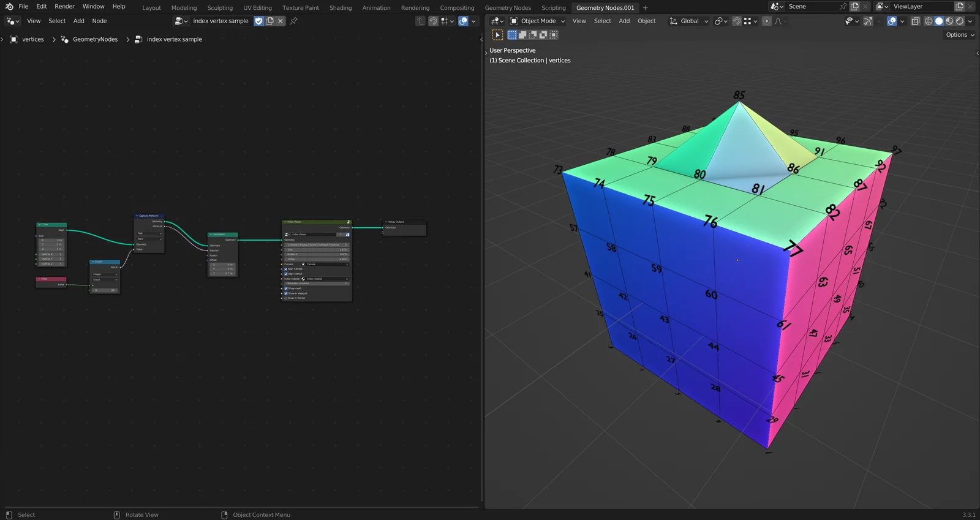Switch to the Shading workspace tab
The height and width of the screenshot is (520, 980).
point(340,8)
